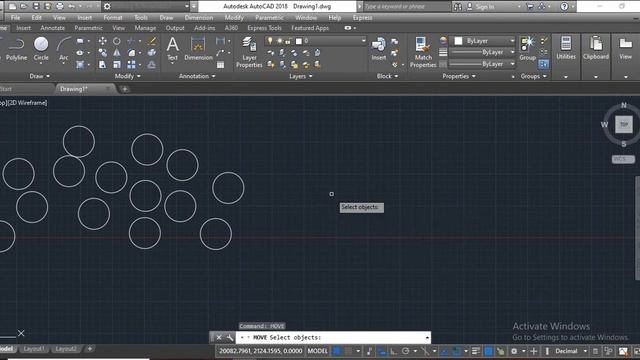Activate the Copy tool in Modify panel
Image resolution: width=640 pixels, height=360 pixels.
[102, 53]
